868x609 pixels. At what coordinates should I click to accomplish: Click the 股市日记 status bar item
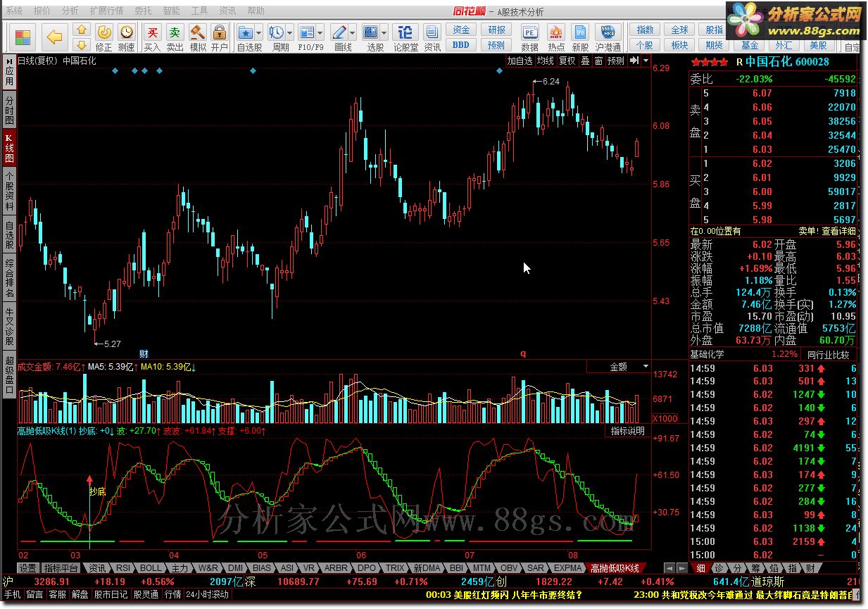coord(111,594)
